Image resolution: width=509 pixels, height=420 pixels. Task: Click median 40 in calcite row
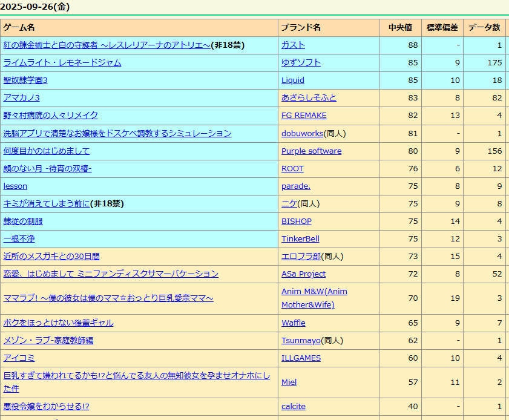point(413,406)
